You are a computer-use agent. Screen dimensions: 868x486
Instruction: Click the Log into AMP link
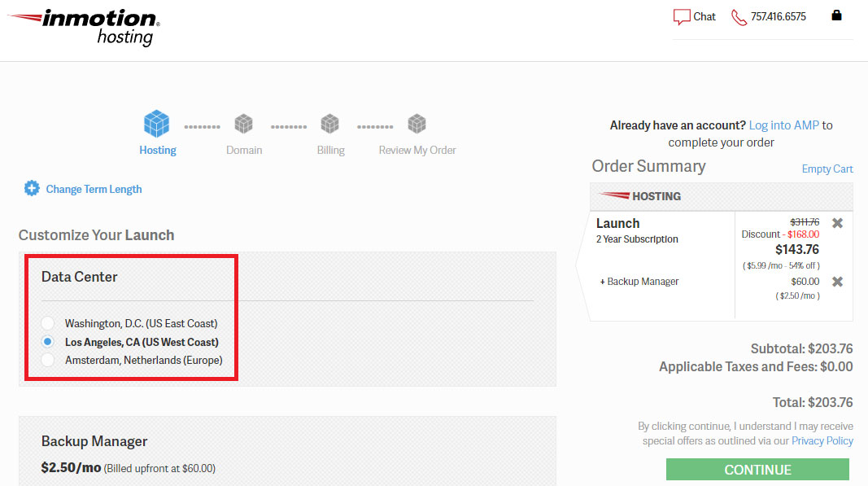[x=784, y=125]
